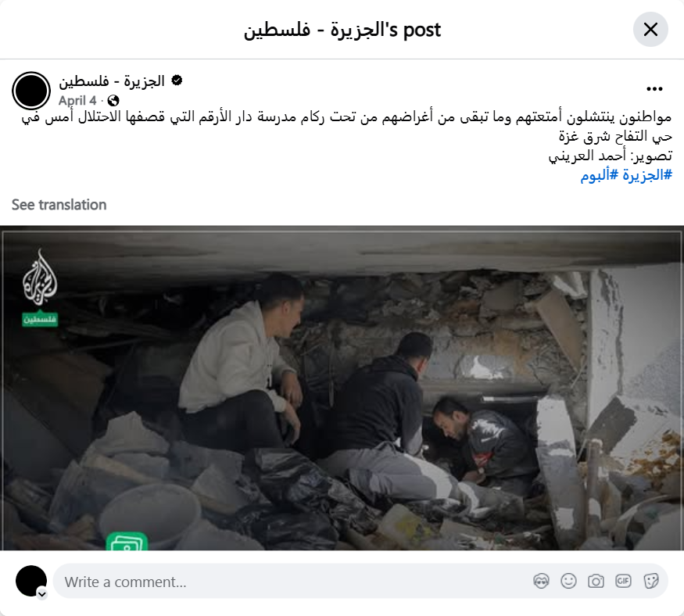Viewport: 684px width, 616px height.
Task: Attach a photo using the camera icon
Action: point(596,581)
